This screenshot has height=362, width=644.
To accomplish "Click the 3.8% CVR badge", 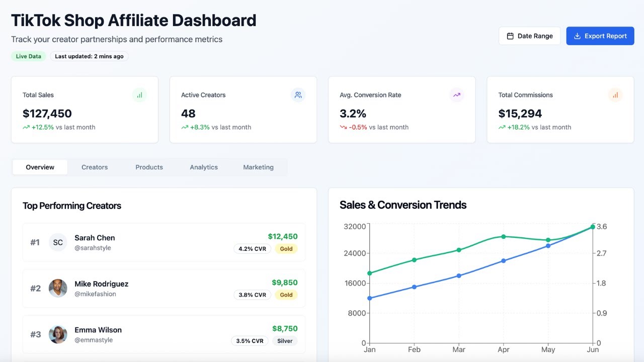I will (253, 295).
